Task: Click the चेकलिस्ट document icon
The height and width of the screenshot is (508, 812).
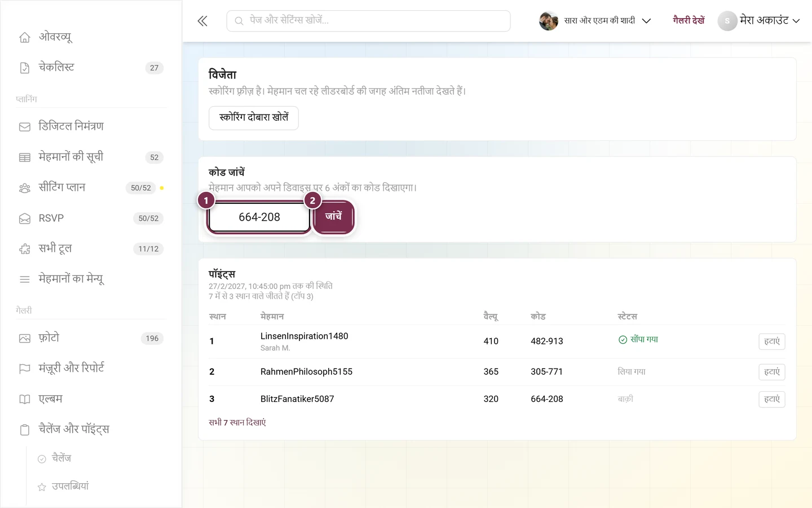Action: (x=25, y=68)
